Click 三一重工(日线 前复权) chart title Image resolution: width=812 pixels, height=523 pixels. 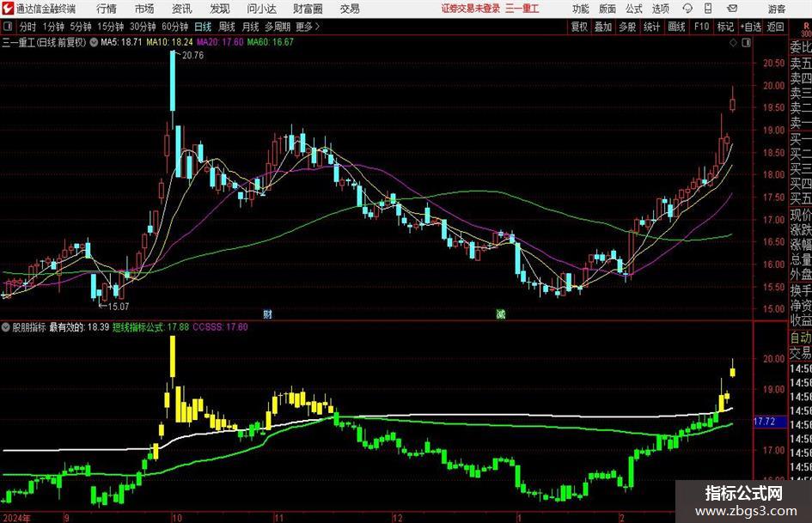point(44,42)
